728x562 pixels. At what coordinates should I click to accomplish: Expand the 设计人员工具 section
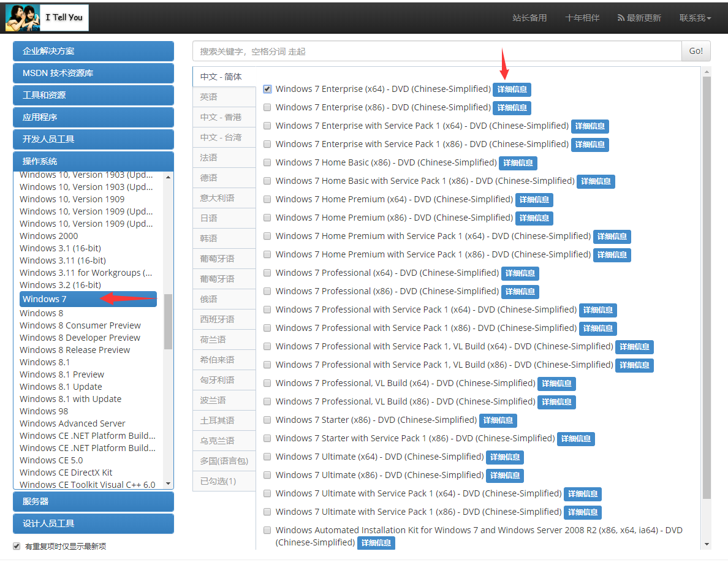click(93, 523)
